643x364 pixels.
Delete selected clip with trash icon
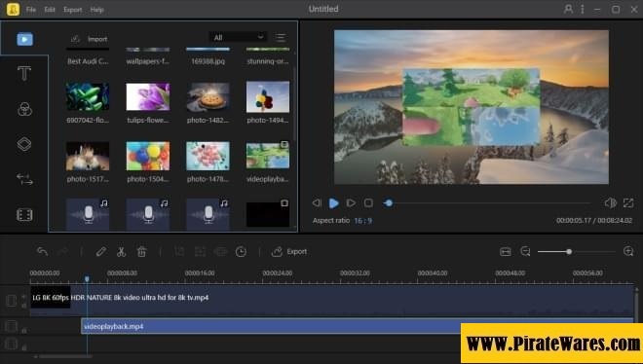(141, 251)
